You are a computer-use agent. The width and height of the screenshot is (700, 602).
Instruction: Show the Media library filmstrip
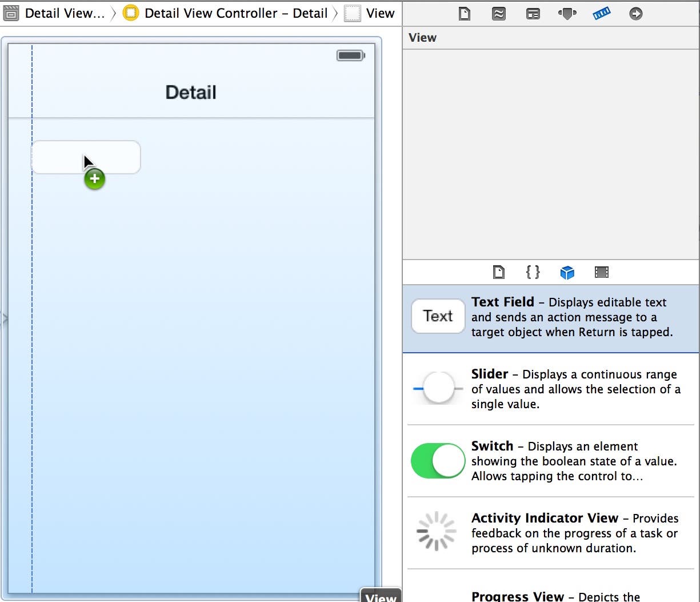pyautogui.click(x=601, y=272)
